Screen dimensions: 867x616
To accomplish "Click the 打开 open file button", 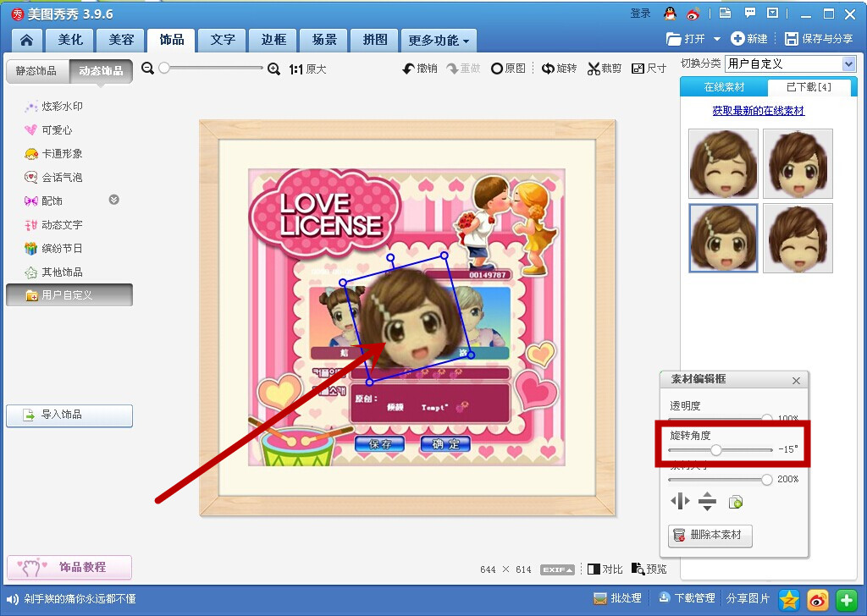I will coord(686,39).
